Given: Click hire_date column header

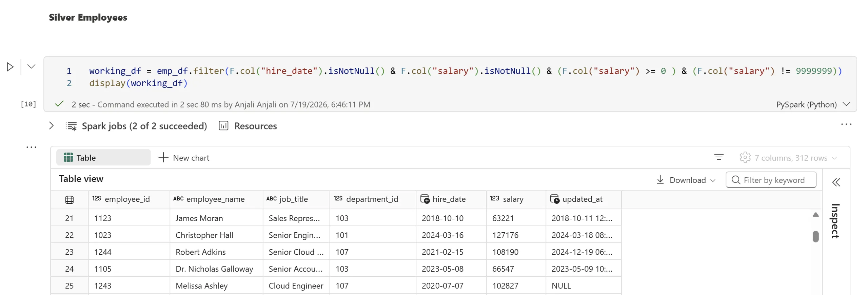Looking at the screenshot, I should (x=451, y=199).
